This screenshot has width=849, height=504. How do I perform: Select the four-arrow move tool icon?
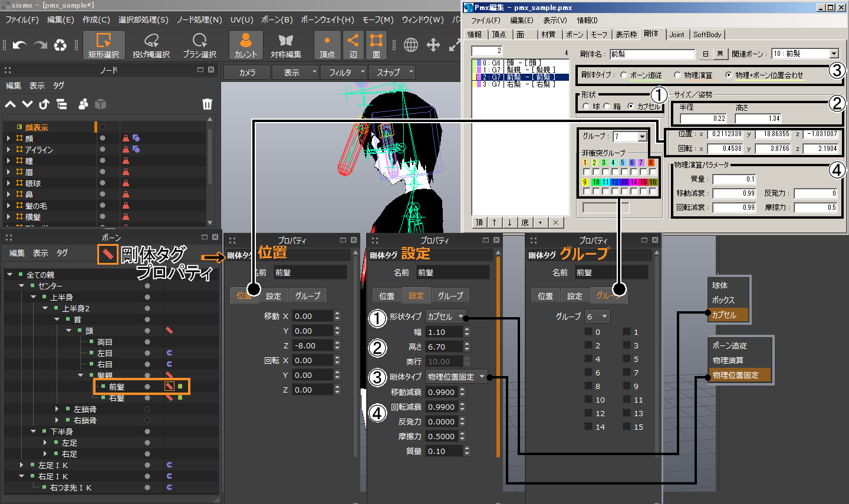(x=433, y=45)
